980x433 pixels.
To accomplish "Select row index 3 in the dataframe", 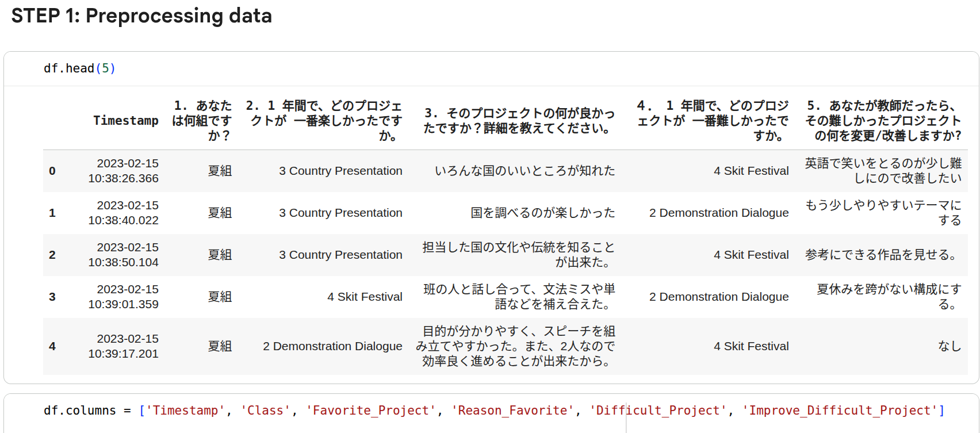I will (x=52, y=297).
